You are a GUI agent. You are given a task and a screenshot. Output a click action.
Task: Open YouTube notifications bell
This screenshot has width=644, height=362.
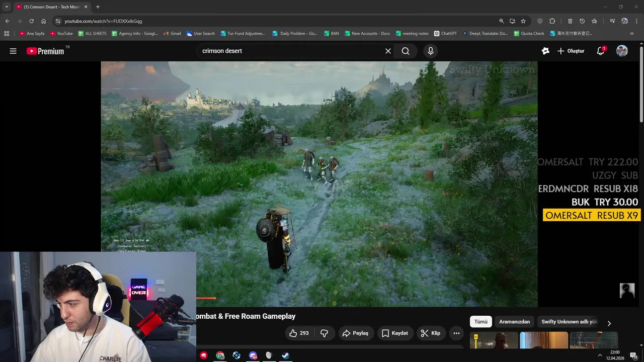click(600, 51)
